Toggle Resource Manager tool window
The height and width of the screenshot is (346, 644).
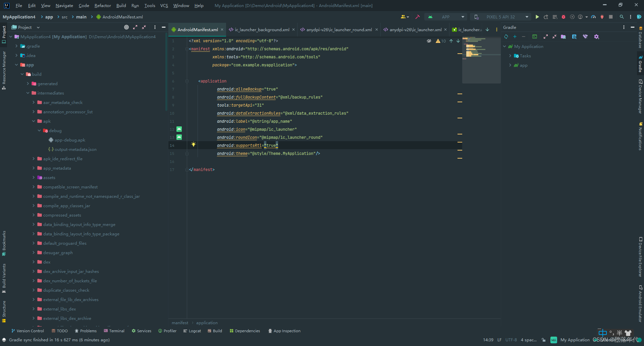click(x=4, y=71)
